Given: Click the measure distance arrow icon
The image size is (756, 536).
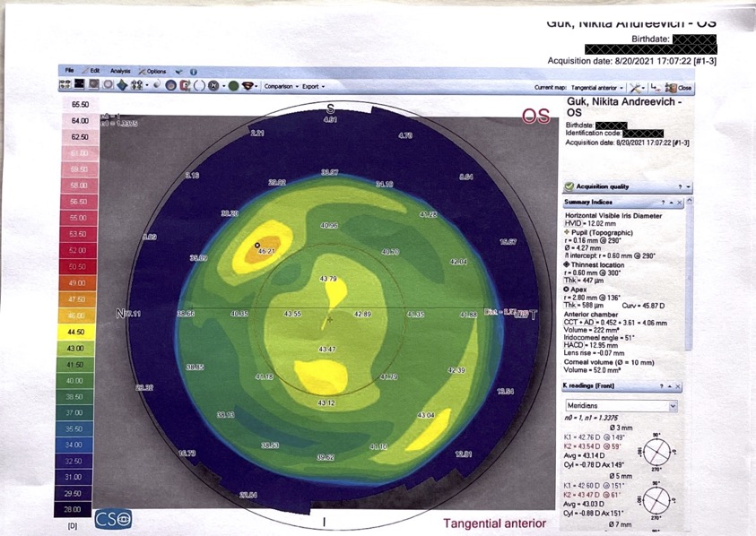Looking at the screenshot, I should (655, 88).
